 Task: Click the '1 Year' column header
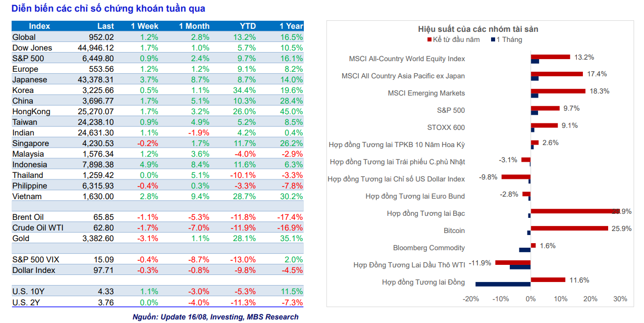point(291,26)
